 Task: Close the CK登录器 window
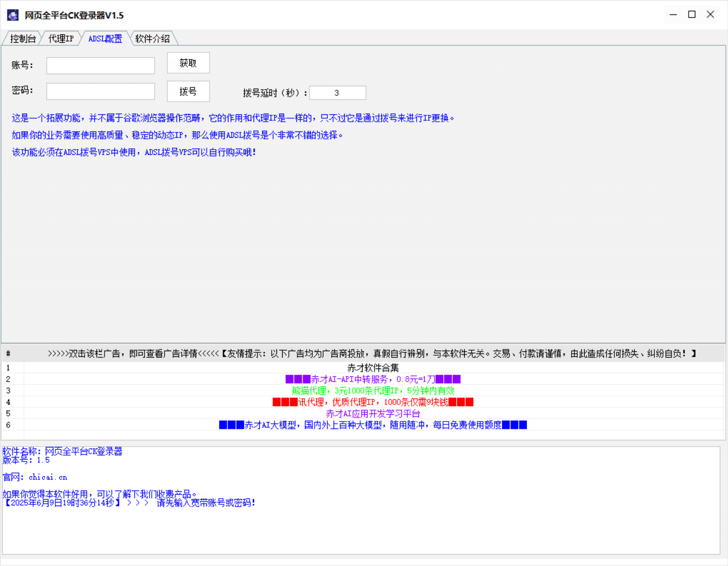click(x=710, y=15)
